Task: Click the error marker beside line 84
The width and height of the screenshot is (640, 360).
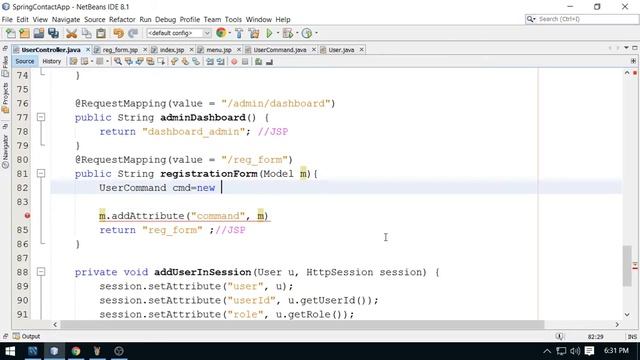Action: (27, 216)
